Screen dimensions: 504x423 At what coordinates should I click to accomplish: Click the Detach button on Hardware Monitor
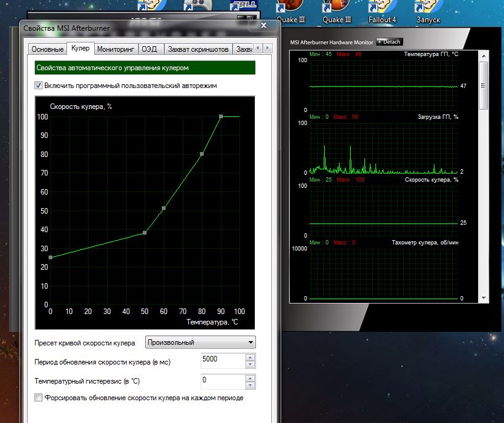[389, 42]
